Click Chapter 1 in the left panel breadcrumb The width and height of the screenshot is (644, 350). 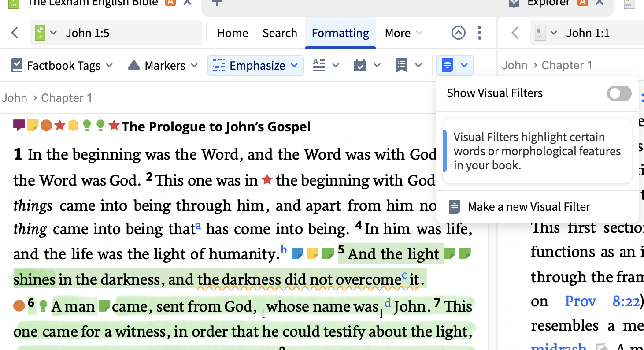pyautogui.click(x=67, y=98)
